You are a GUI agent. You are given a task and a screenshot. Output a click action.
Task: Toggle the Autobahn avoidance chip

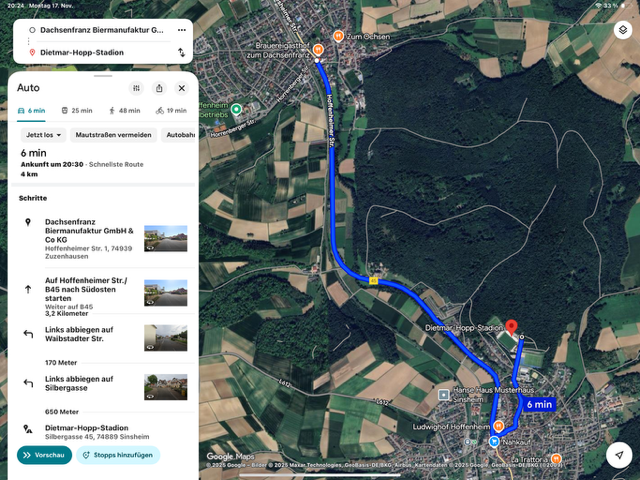point(180,135)
